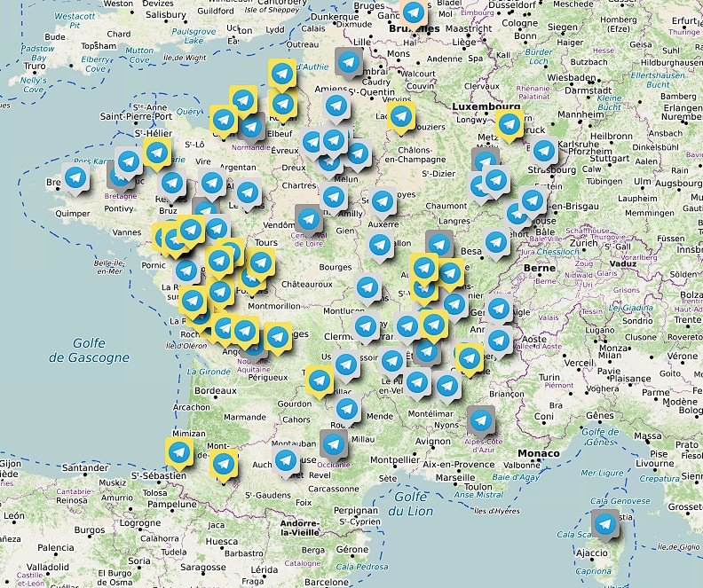Click the Quimper city label
This screenshot has width=703, height=588.
(x=73, y=214)
